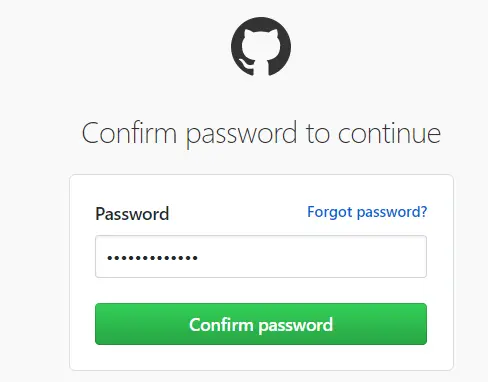Follow the blue Forgot password? hyperlink
Image resolution: width=488 pixels, height=382 pixels.
pyautogui.click(x=367, y=212)
